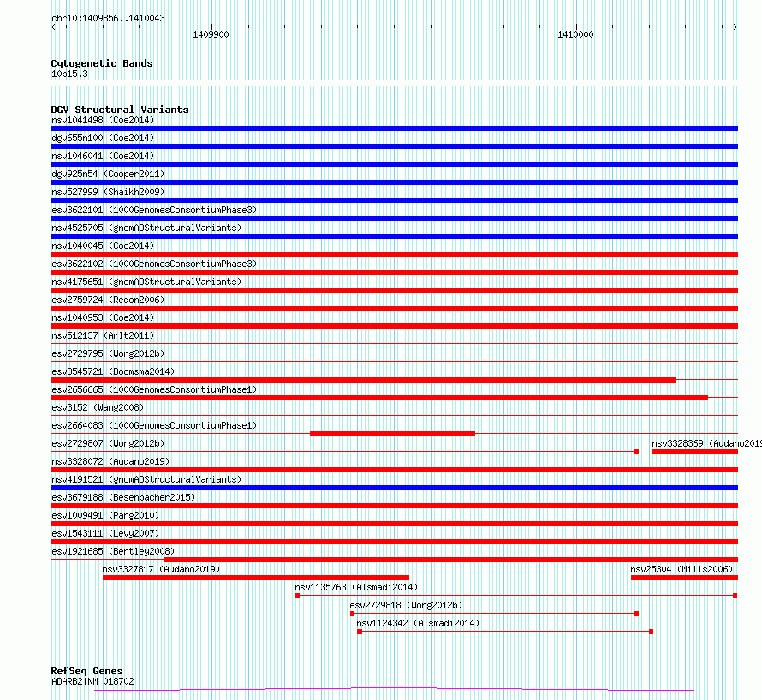This screenshot has height=700, width=762.
Task: Click the red bar under nsv3327817
Action: point(256,578)
